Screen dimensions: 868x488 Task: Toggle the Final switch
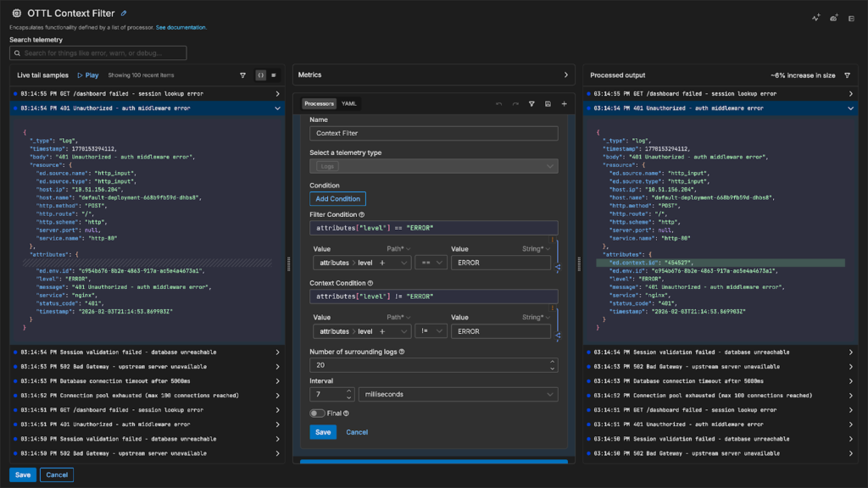click(x=318, y=413)
